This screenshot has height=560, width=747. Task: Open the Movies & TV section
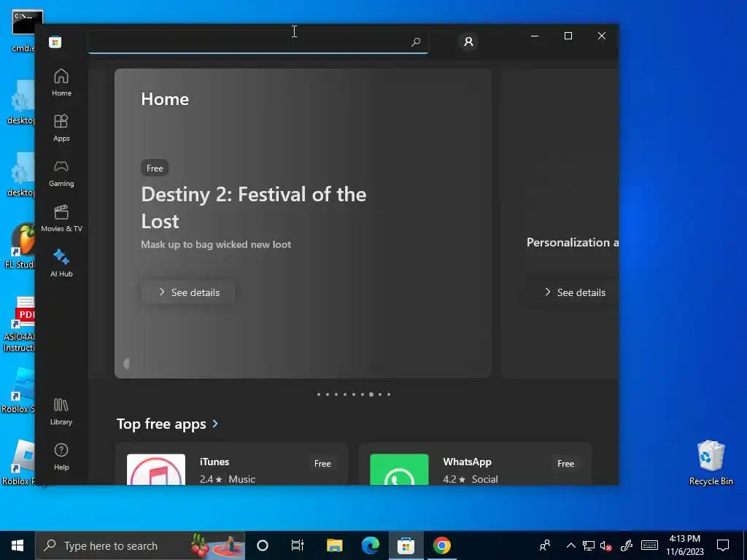(61, 218)
